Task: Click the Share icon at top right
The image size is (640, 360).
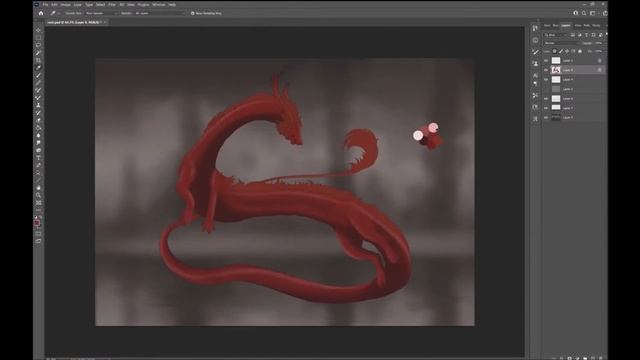Action: click(x=605, y=13)
